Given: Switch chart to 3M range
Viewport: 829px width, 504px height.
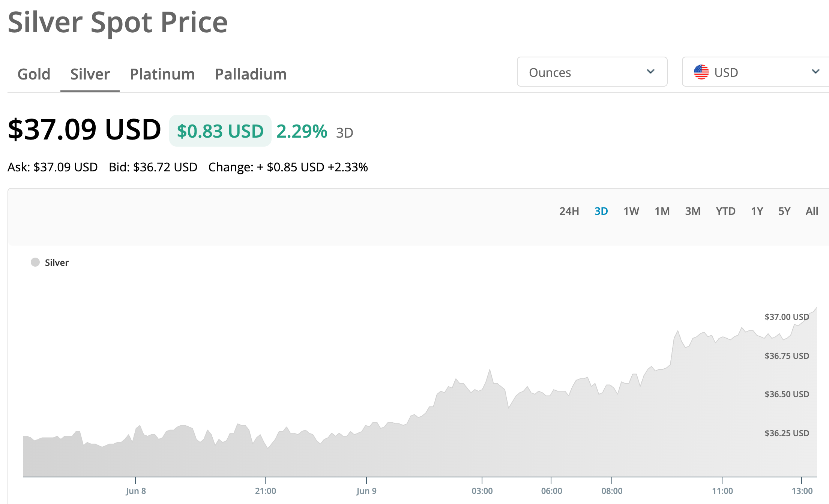Looking at the screenshot, I should point(692,211).
